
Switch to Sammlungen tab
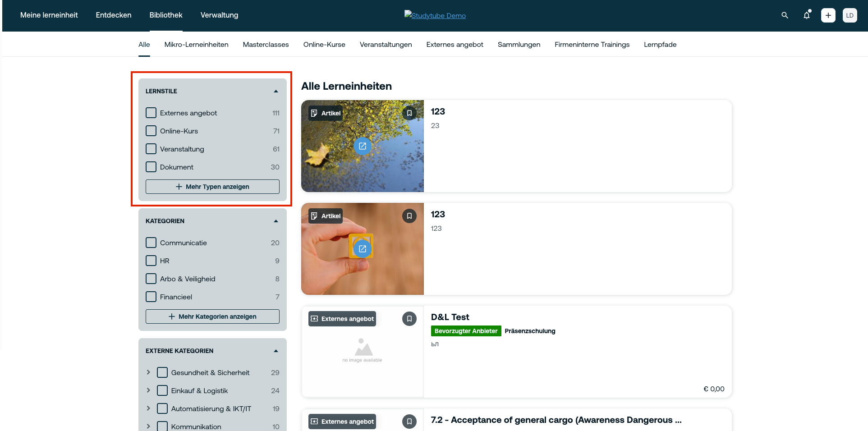(x=519, y=45)
